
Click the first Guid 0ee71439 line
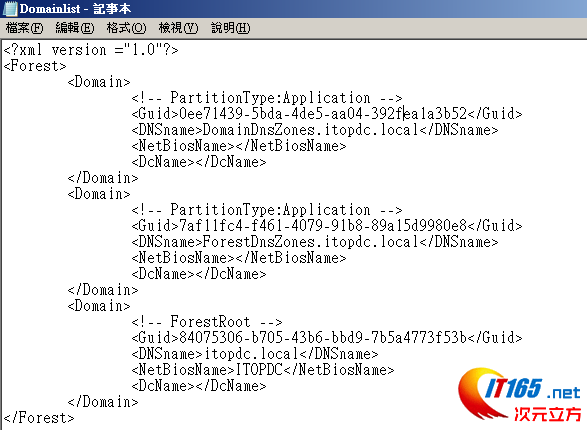coord(327,114)
